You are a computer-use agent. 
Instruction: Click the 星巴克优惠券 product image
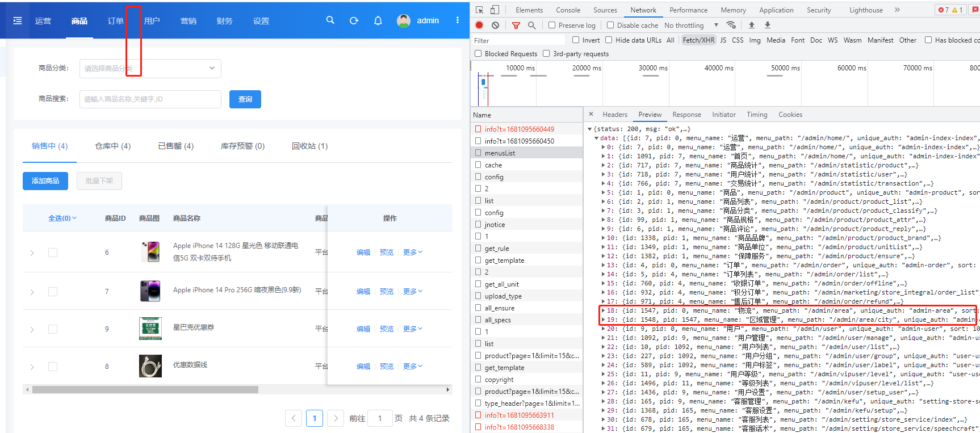pyautogui.click(x=150, y=329)
